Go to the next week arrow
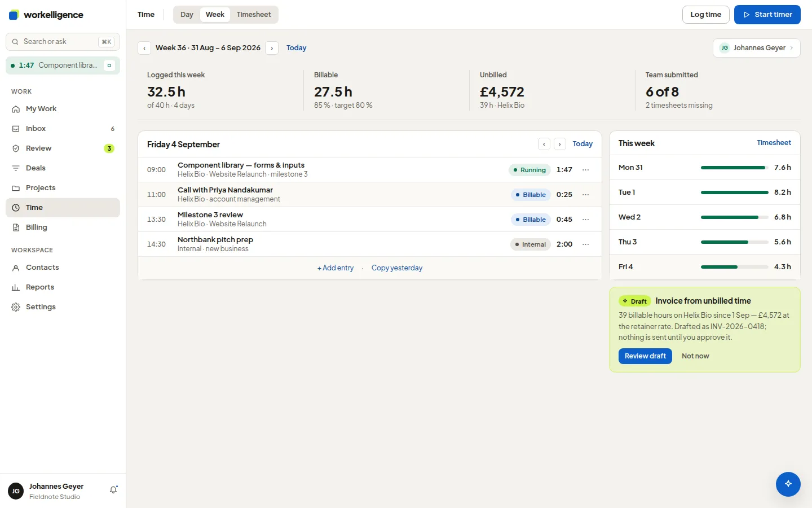This screenshot has height=508, width=812. pos(272,48)
